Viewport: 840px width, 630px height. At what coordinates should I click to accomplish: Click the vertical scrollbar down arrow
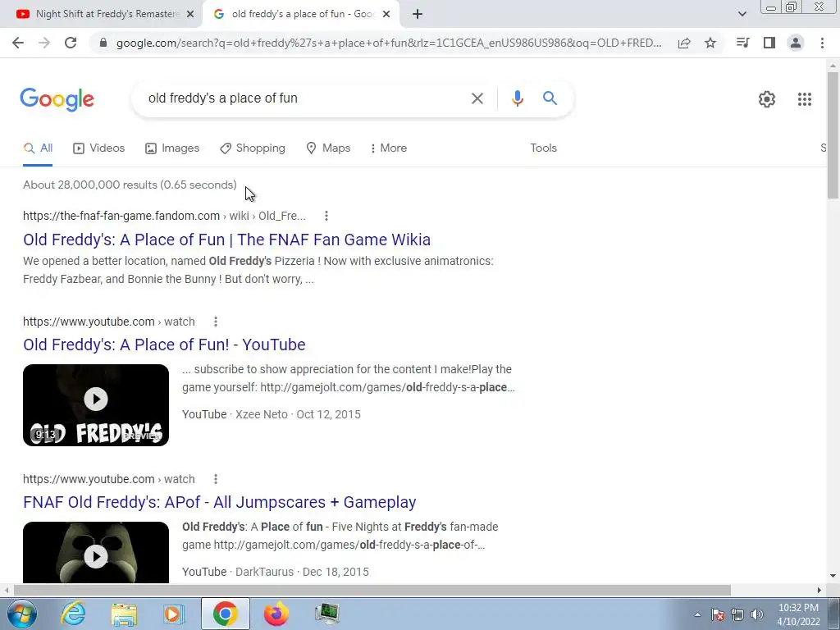(x=833, y=577)
